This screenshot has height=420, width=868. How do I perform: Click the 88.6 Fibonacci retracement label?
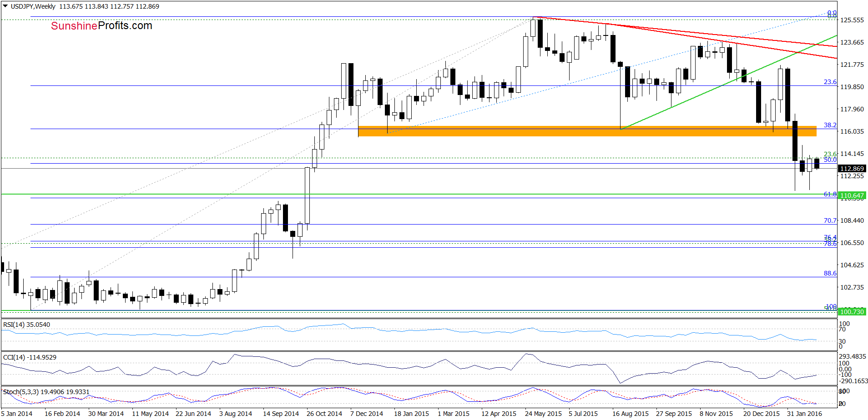click(830, 273)
